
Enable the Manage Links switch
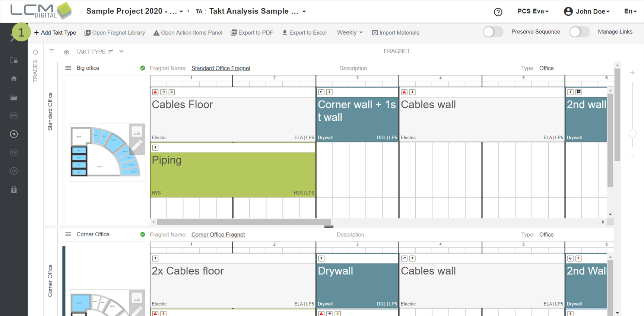click(x=579, y=32)
